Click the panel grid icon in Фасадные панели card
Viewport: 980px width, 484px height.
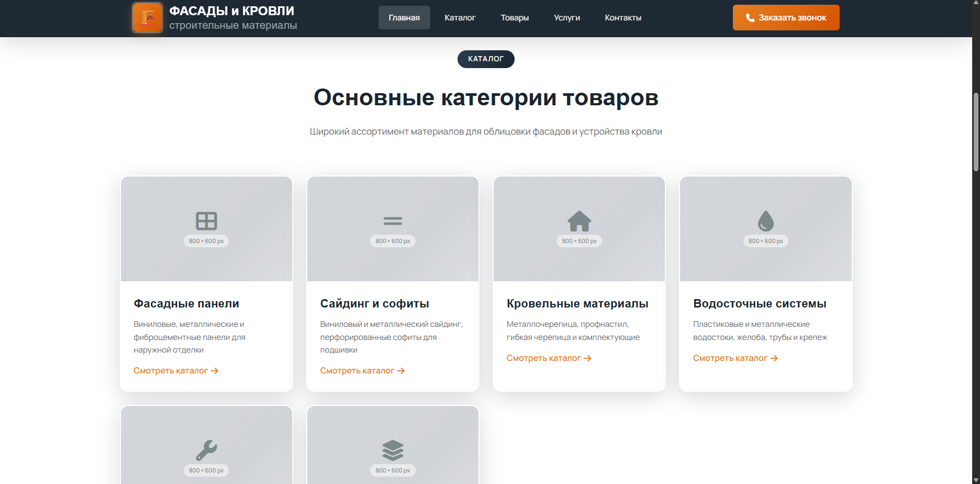[206, 221]
